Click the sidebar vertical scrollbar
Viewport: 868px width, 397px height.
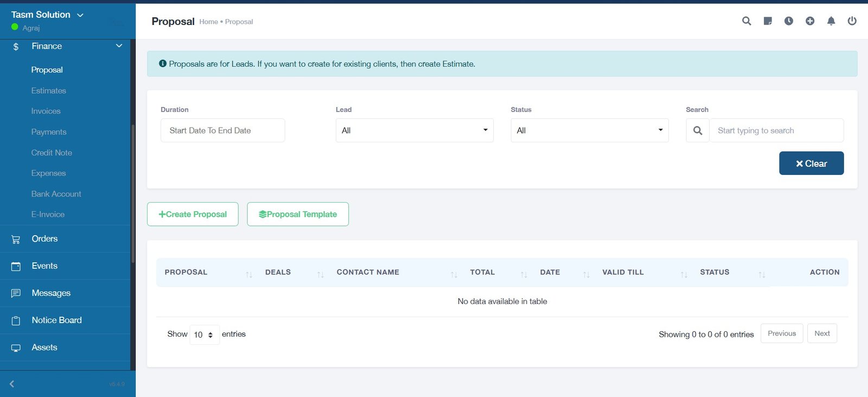[133, 194]
